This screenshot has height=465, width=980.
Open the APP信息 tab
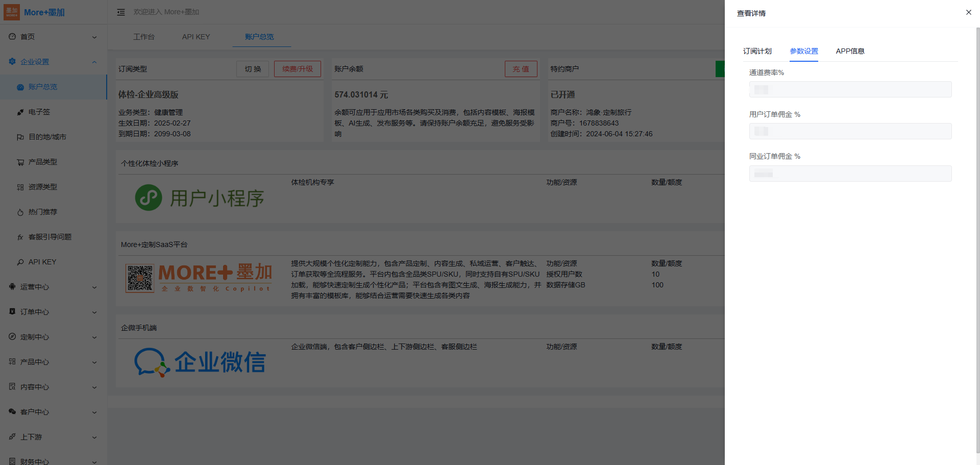[850, 51]
